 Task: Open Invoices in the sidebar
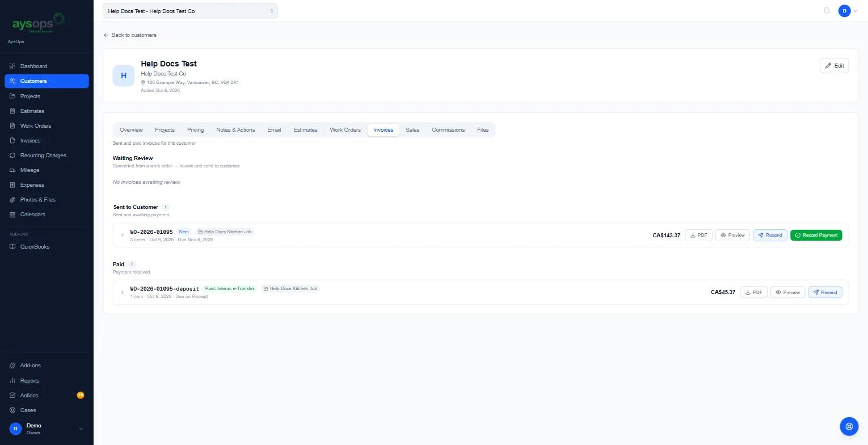coord(47,140)
